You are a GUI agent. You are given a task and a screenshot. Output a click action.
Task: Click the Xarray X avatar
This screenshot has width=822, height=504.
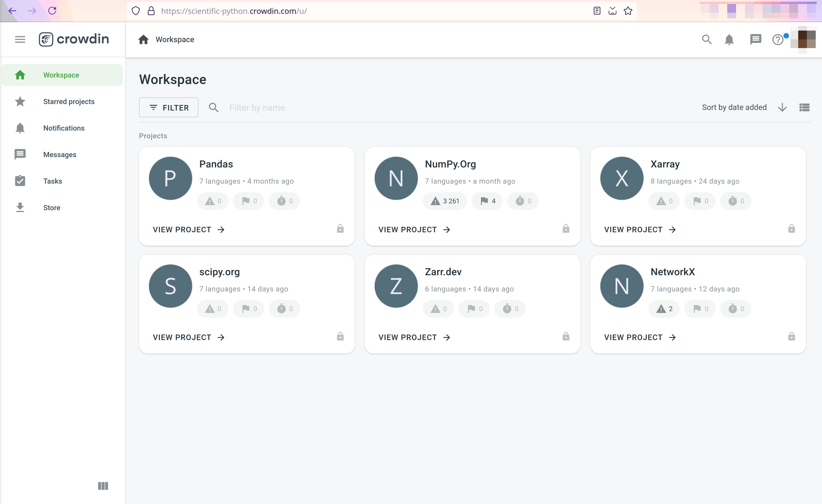(x=622, y=178)
